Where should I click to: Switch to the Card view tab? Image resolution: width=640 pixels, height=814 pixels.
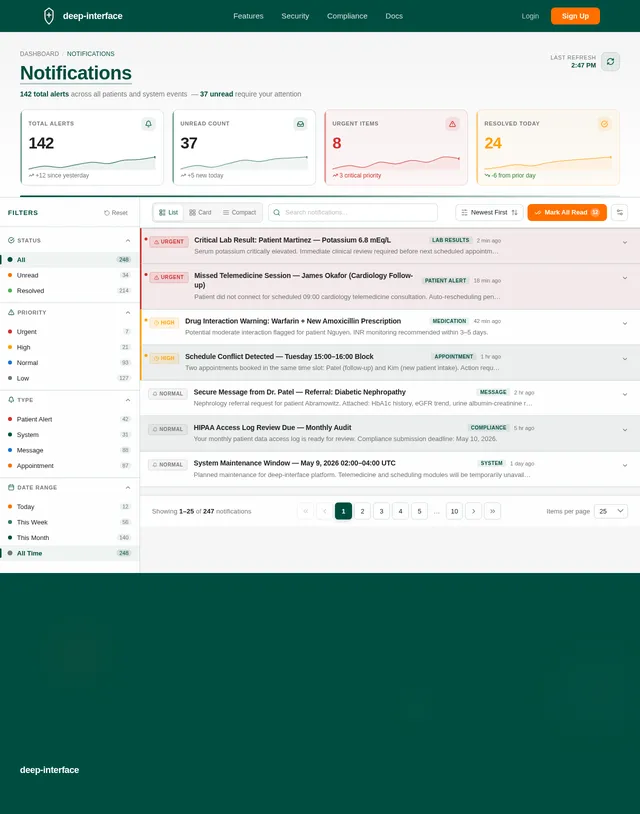(x=200, y=212)
